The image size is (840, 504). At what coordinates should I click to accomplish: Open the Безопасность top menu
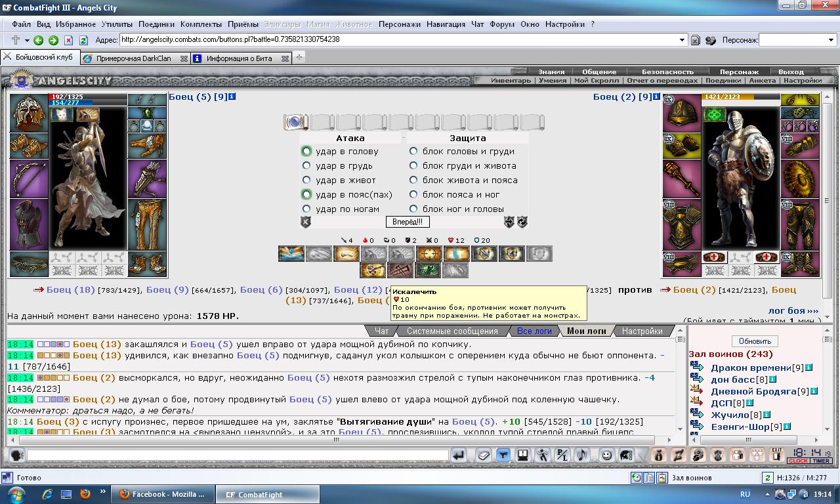pyautogui.click(x=667, y=72)
